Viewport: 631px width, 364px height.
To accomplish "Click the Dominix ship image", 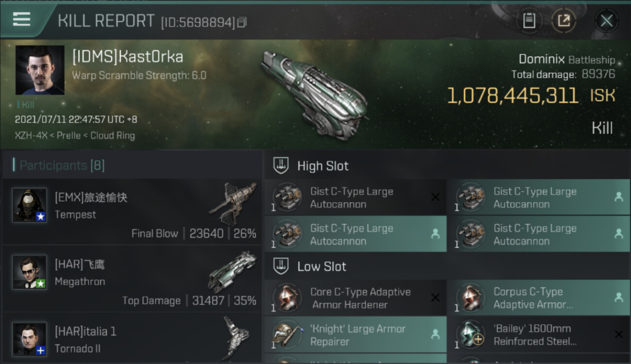I will [x=314, y=95].
